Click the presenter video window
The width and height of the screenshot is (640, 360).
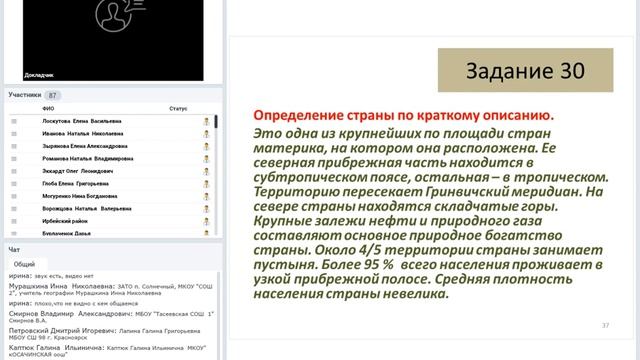tap(113, 40)
